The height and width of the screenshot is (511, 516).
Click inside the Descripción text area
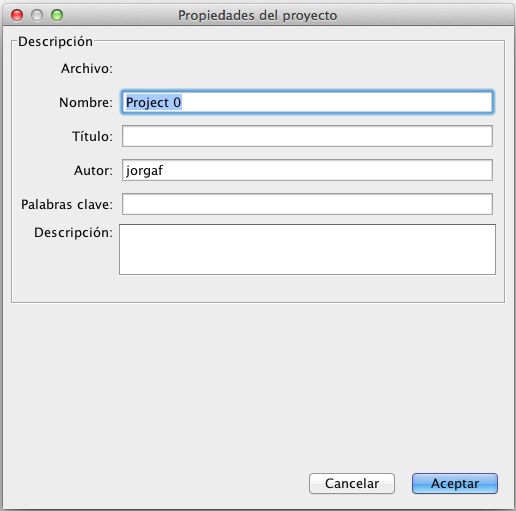coord(307,249)
